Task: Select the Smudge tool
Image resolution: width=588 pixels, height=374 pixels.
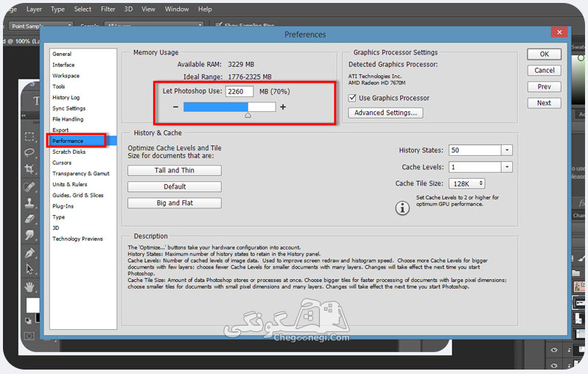Action: [29, 235]
